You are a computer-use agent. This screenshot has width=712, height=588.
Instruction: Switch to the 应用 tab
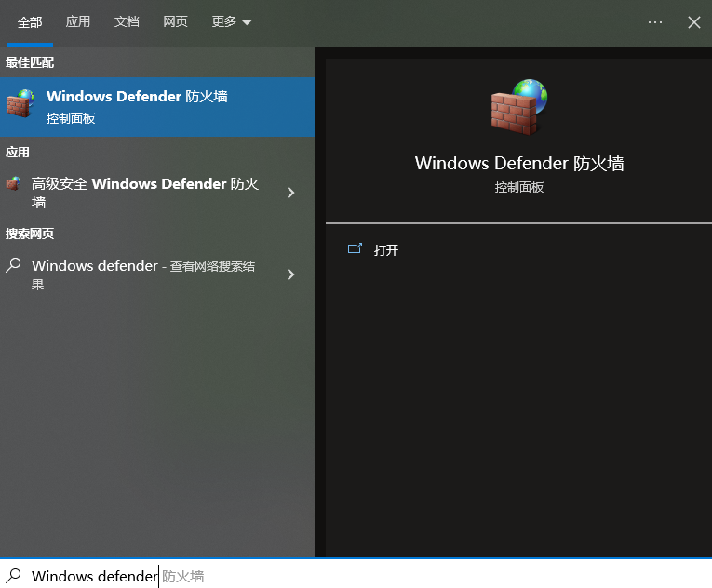click(77, 21)
